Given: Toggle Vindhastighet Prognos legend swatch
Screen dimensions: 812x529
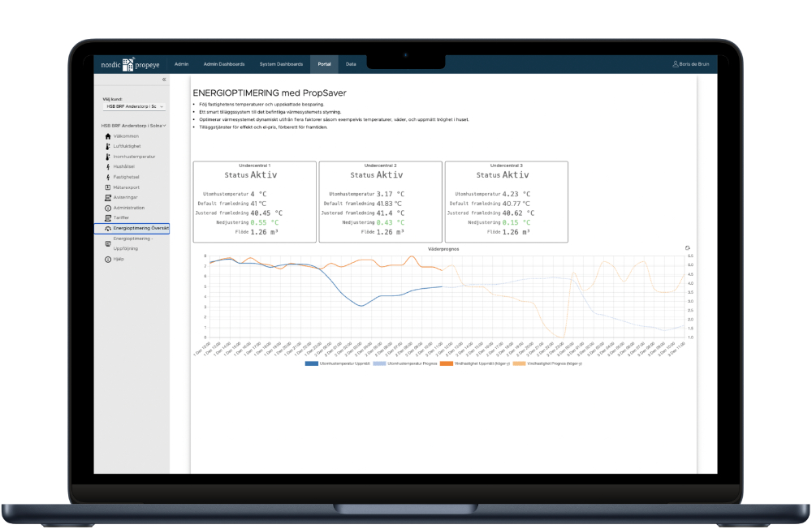Looking at the screenshot, I should tap(519, 363).
